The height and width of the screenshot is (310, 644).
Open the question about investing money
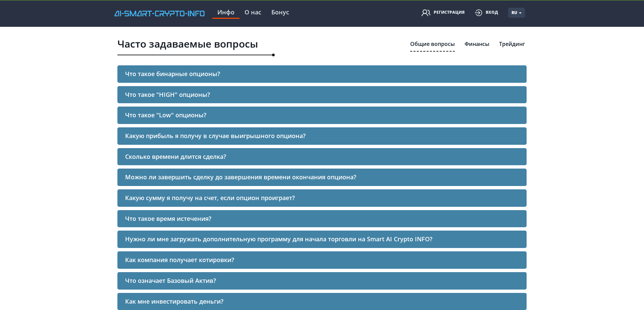(322, 301)
